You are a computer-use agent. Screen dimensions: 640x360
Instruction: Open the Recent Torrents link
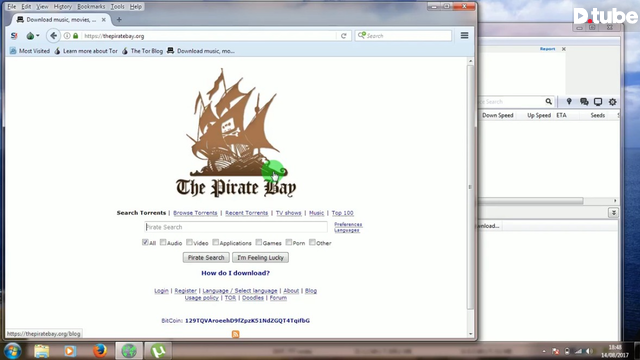tap(247, 213)
